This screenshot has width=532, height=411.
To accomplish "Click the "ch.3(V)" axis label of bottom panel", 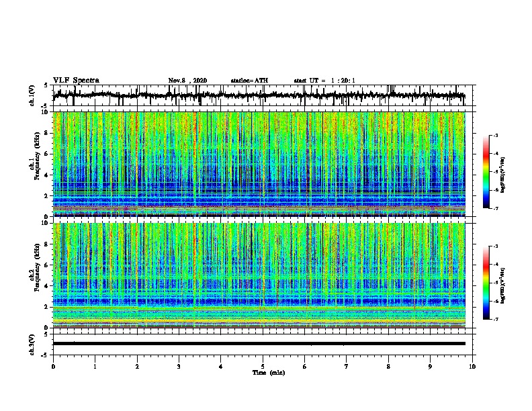I will pos(32,345).
